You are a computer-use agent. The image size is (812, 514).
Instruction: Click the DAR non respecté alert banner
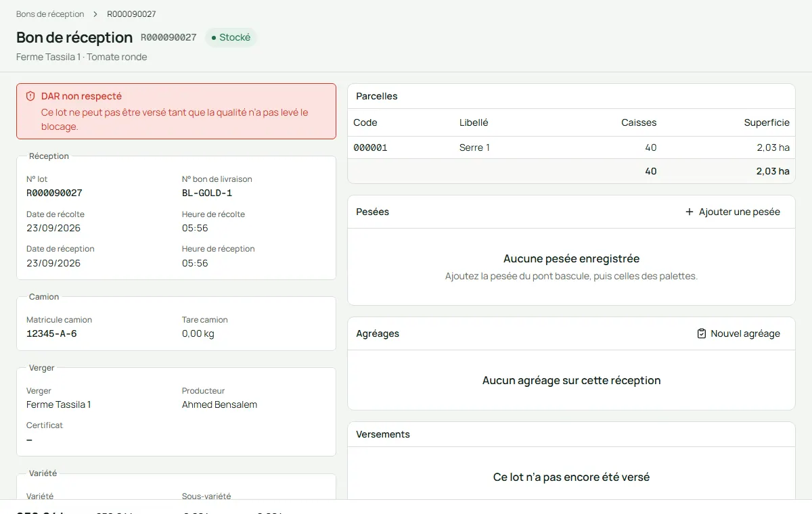[176, 112]
